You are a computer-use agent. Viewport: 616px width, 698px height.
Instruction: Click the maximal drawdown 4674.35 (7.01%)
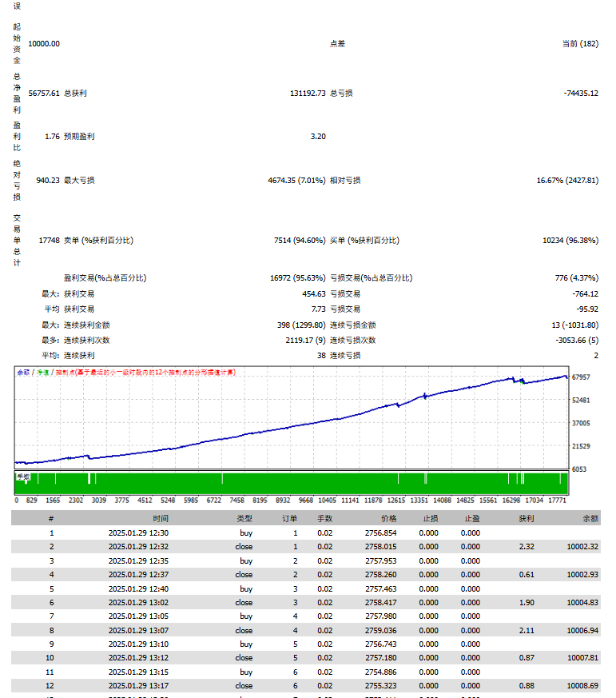click(x=296, y=180)
